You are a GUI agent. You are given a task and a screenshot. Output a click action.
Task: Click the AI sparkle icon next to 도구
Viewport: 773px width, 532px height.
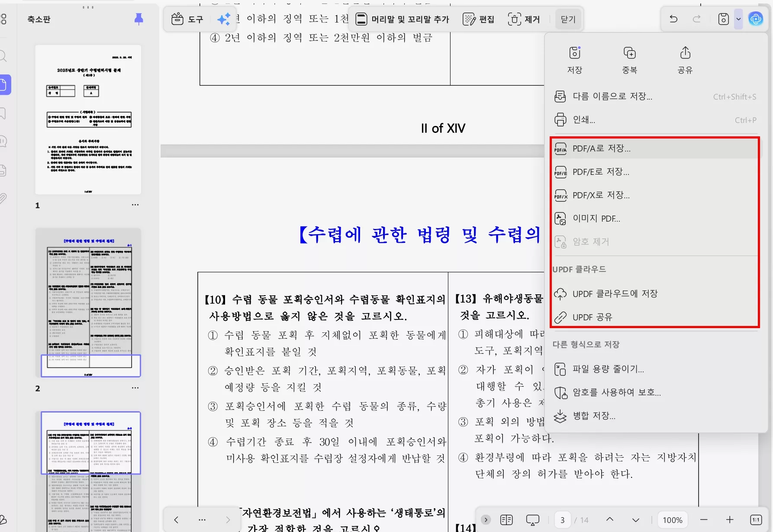click(x=224, y=19)
